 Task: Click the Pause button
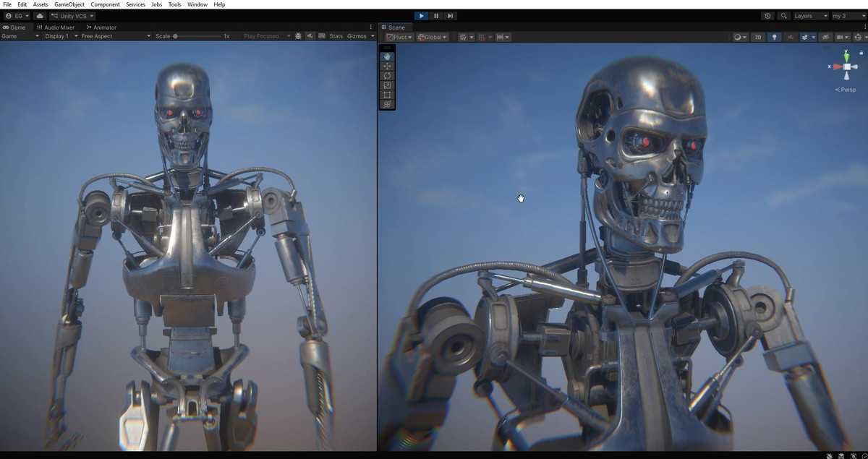[436, 16]
